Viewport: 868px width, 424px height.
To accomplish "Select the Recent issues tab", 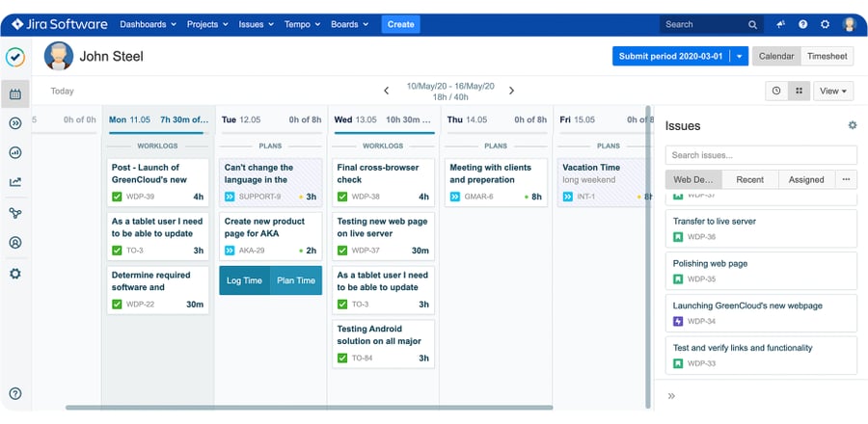I will pyautogui.click(x=750, y=179).
